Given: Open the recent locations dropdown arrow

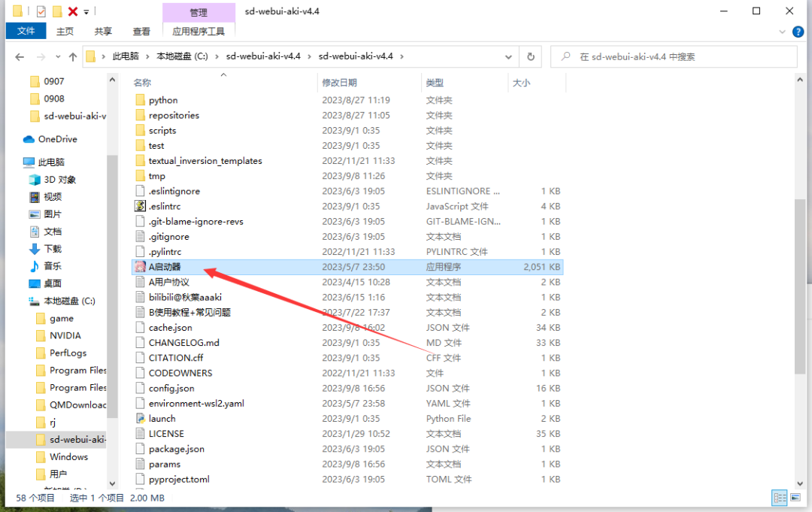Looking at the screenshot, I should tap(57, 56).
